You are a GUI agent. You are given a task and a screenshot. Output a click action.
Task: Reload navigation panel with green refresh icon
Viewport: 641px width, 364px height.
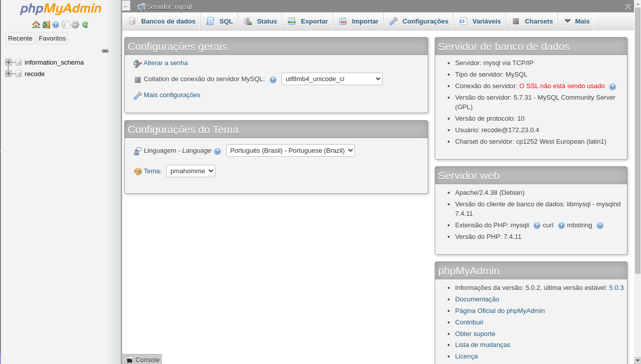pos(85,25)
